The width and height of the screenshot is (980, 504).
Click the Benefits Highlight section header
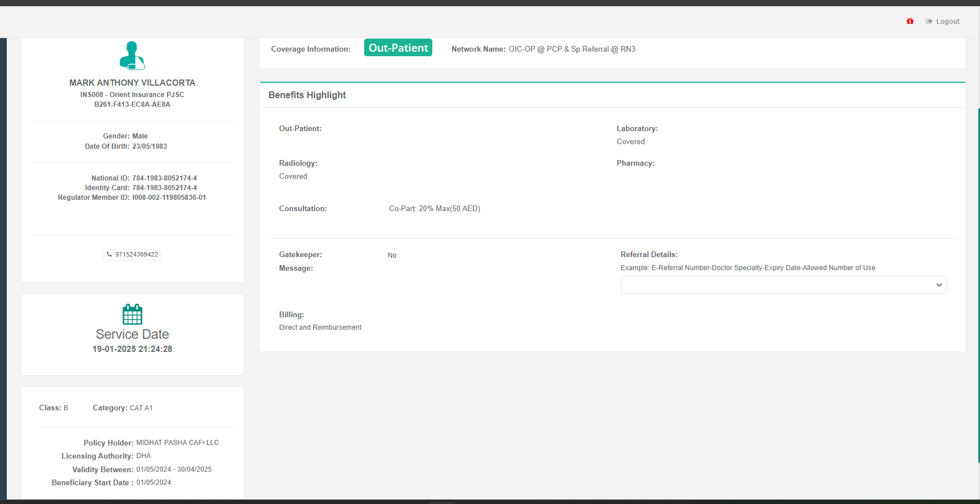(x=307, y=95)
